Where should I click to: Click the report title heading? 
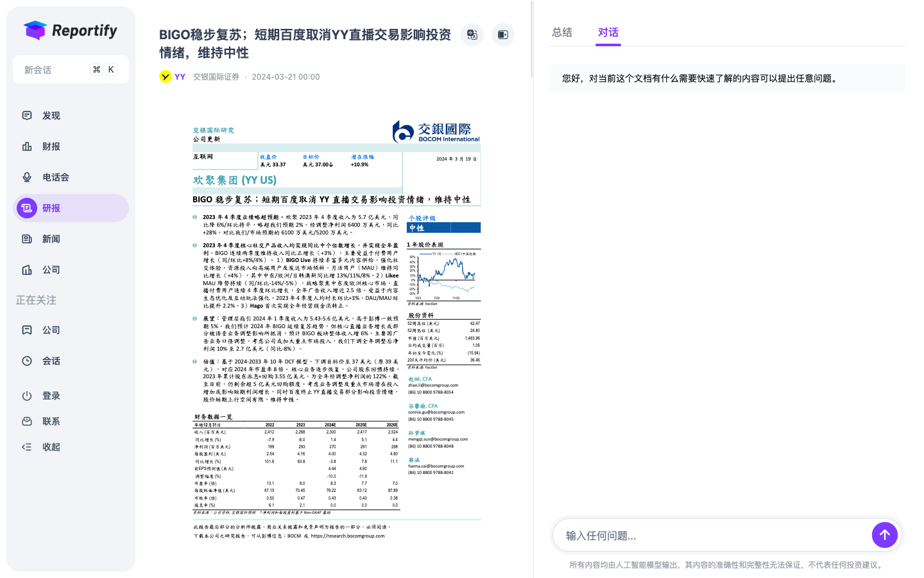pyautogui.click(x=305, y=44)
